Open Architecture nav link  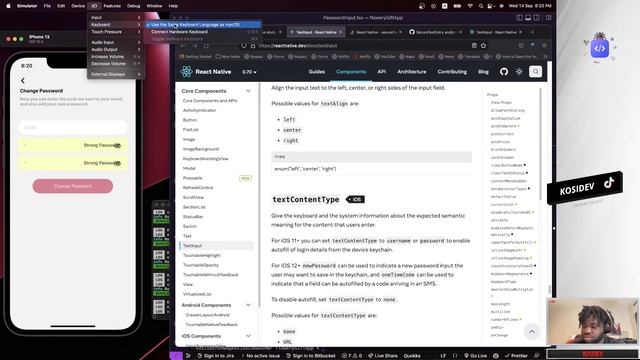tap(412, 72)
